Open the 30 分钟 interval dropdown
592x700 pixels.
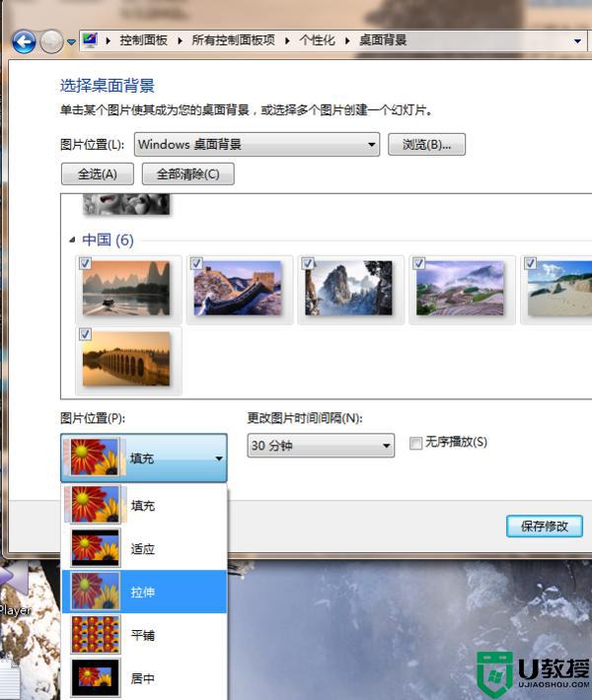(x=321, y=446)
